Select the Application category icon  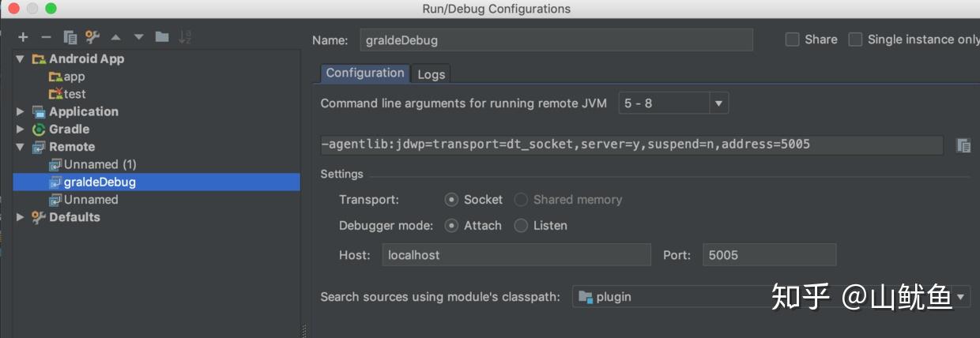click(x=39, y=112)
